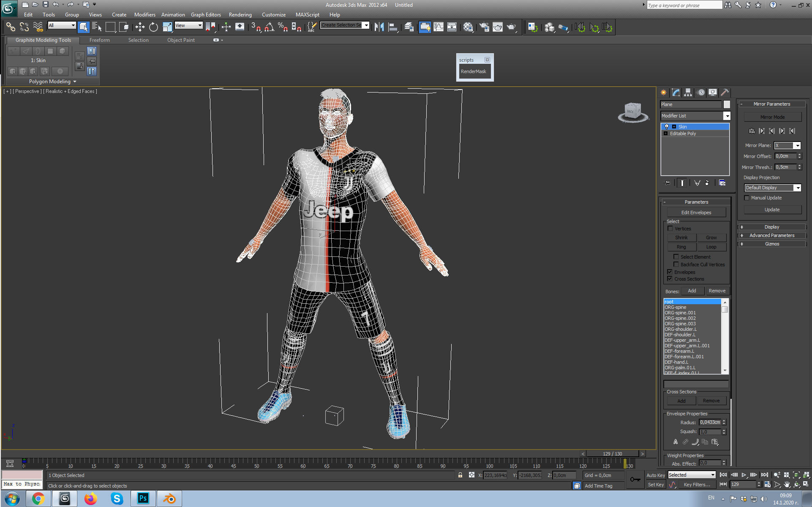The width and height of the screenshot is (812, 507).
Task: Click the time slider 129 / 130
Action: 612,454
